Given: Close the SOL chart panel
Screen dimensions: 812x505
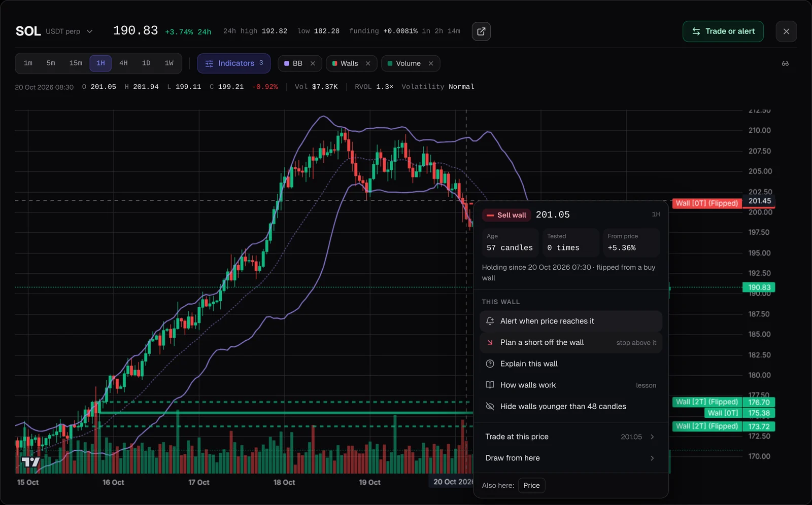Looking at the screenshot, I should point(786,31).
